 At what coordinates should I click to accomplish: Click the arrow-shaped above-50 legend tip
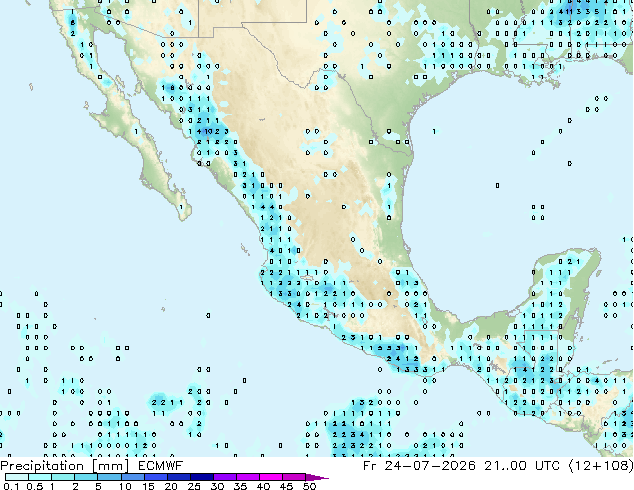(317, 477)
